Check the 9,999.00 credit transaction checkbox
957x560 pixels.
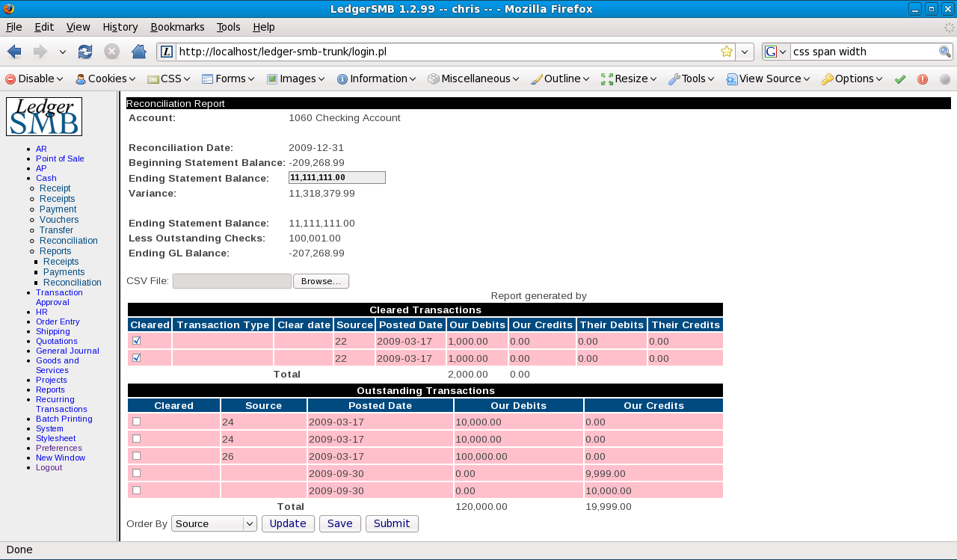coord(137,473)
